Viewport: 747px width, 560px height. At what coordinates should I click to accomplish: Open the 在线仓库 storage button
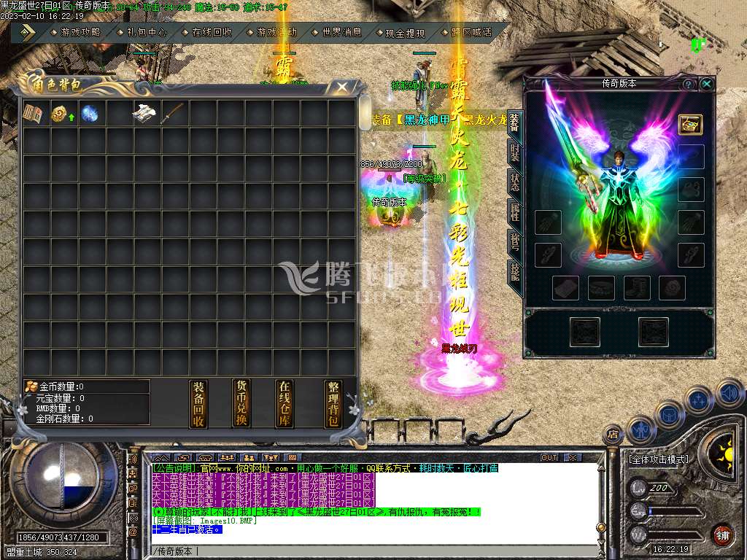[x=285, y=403]
